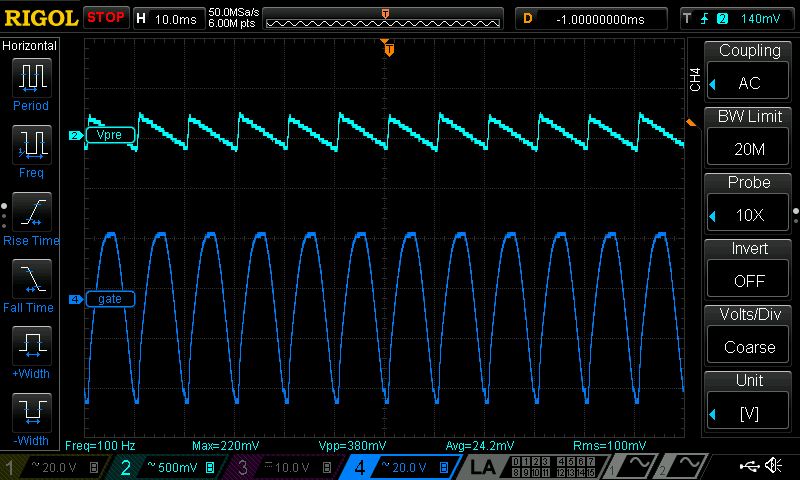800x480 pixels.
Task: Click the Freq=100 Hz measurement
Action: (x=100, y=445)
